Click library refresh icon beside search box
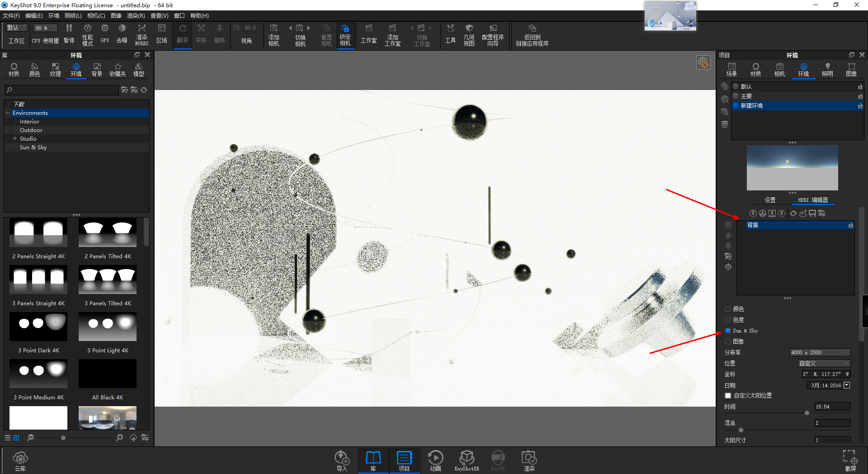868x474 pixels. tap(144, 90)
